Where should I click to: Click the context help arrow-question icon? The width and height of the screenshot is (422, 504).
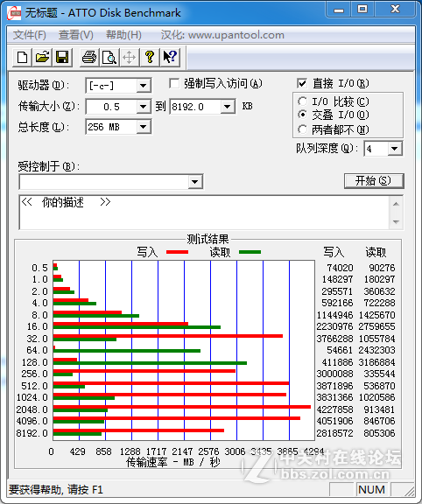(x=170, y=58)
